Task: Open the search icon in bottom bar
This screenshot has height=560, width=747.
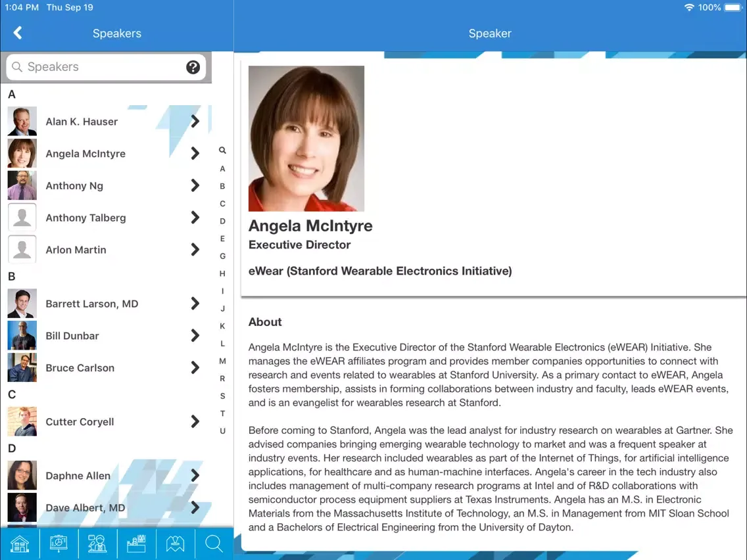Action: pyautogui.click(x=214, y=544)
